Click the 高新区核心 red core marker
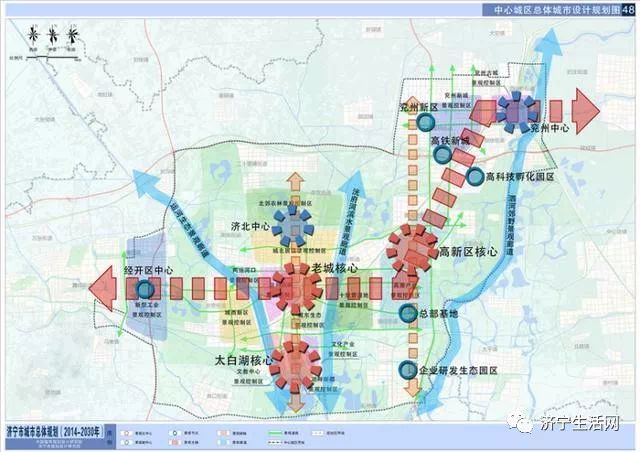The height and width of the screenshot is (452, 640). point(412,249)
